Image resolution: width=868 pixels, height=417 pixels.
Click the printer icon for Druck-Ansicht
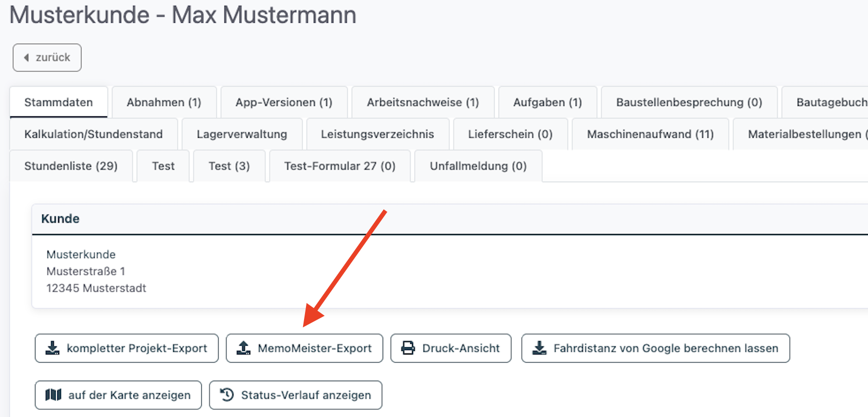pos(408,348)
